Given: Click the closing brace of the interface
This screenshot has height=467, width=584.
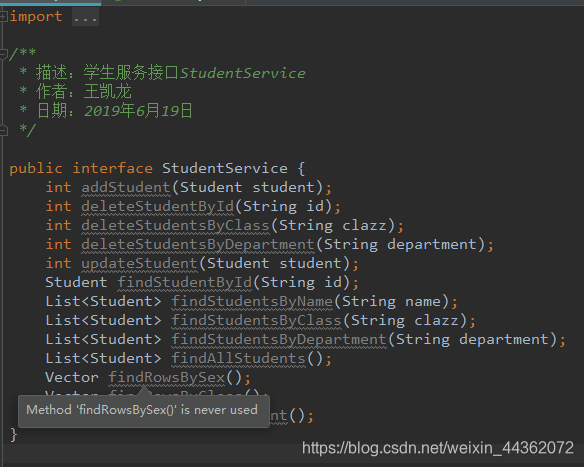Looking at the screenshot, I should pos(14,435).
